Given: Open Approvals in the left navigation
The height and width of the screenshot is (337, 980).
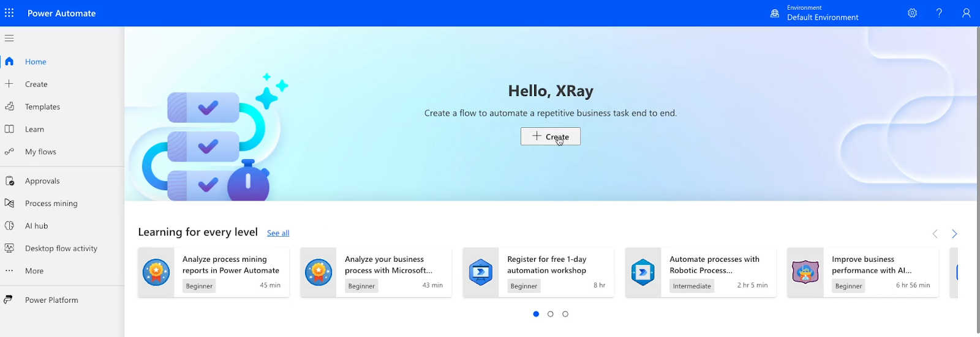Looking at the screenshot, I should (x=42, y=181).
